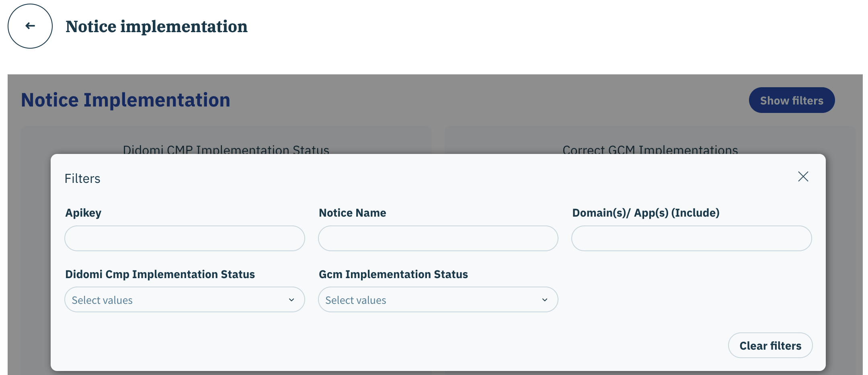Expand the Gcm Implementation Status chevron

[x=545, y=300]
